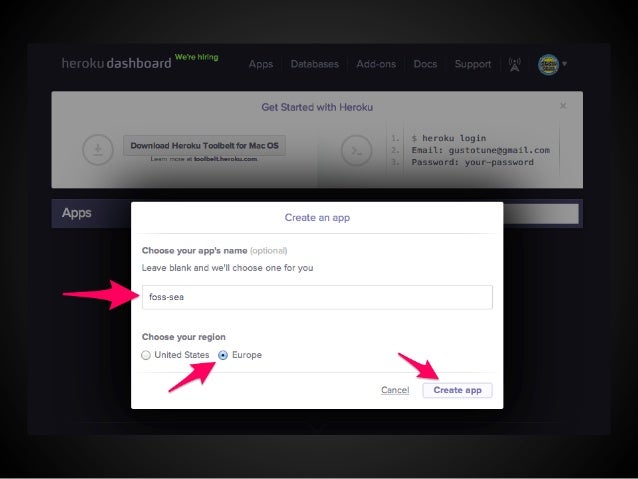Click the Create an app dialog title
638x479 pixels.
click(317, 218)
